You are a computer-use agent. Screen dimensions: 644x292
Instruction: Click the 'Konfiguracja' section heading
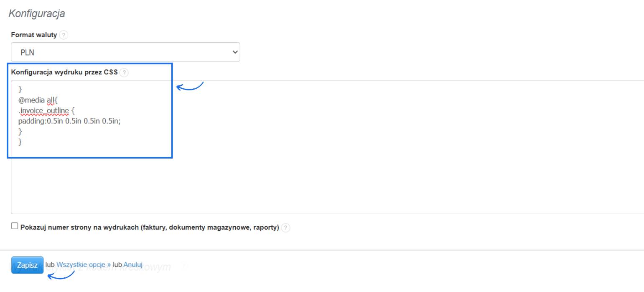[x=37, y=13]
